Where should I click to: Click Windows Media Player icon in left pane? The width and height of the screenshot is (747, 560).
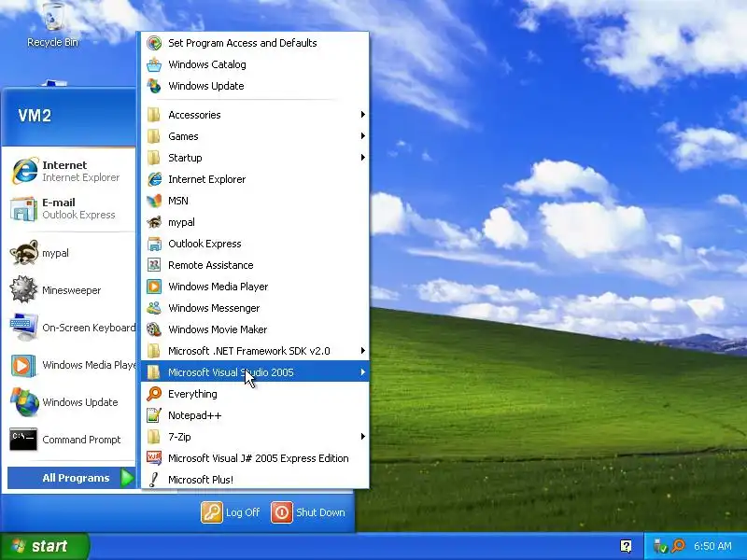24,365
